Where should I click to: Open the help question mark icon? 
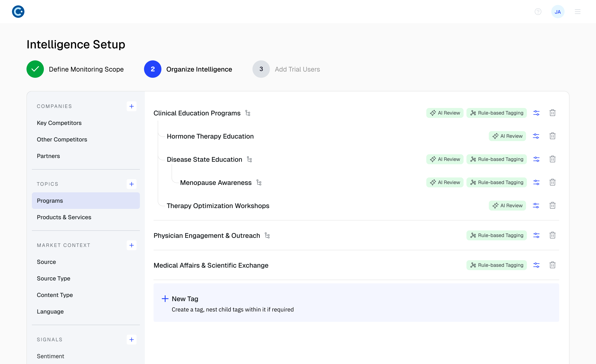click(x=538, y=12)
